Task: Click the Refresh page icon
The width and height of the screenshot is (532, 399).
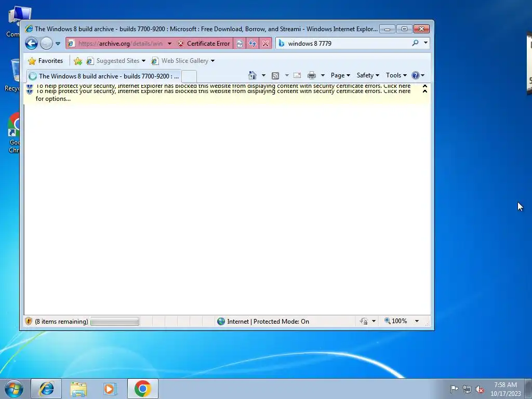Action: point(252,44)
